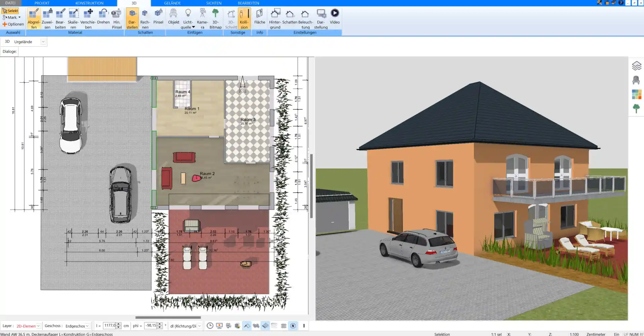The height and width of the screenshot is (336, 644).
Task: Add a Kamera to the scene
Action: (202, 19)
